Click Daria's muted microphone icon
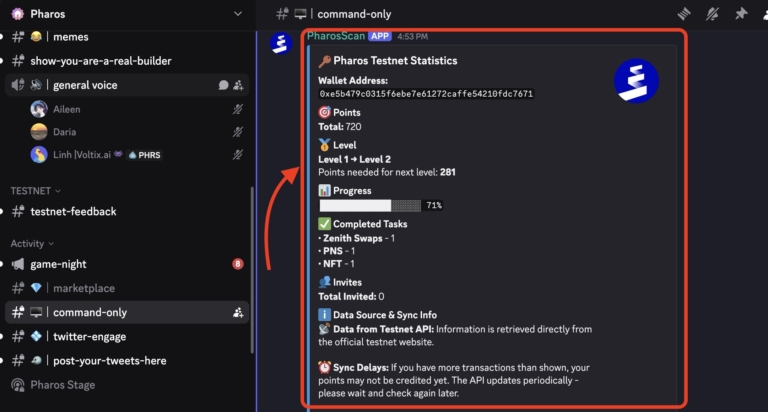This screenshot has height=412, width=768. 238,132
